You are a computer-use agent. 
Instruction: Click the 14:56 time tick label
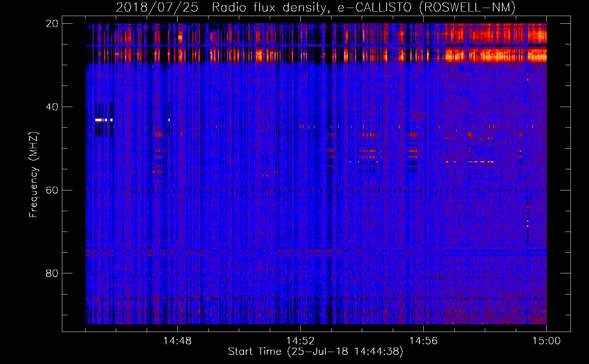[x=423, y=341]
